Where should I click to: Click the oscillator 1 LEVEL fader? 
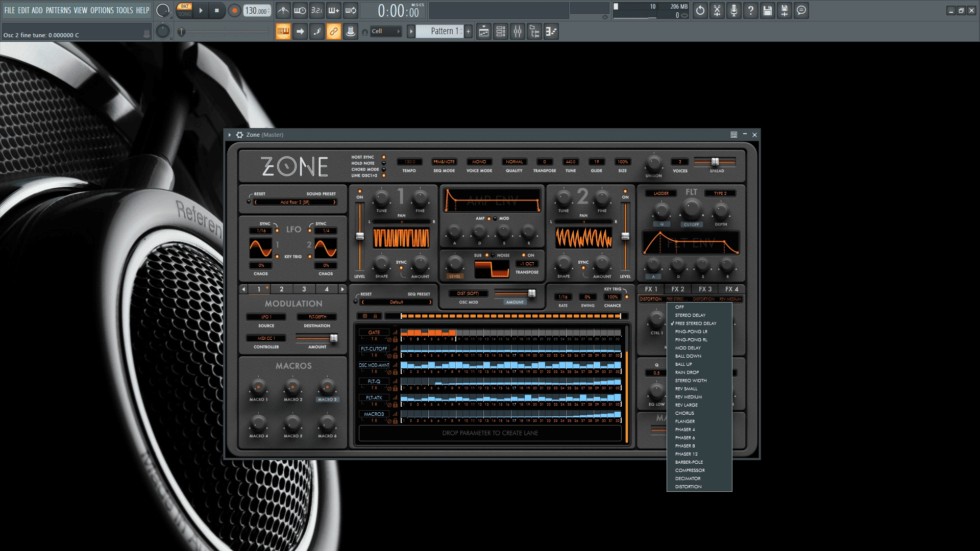pyautogui.click(x=360, y=237)
